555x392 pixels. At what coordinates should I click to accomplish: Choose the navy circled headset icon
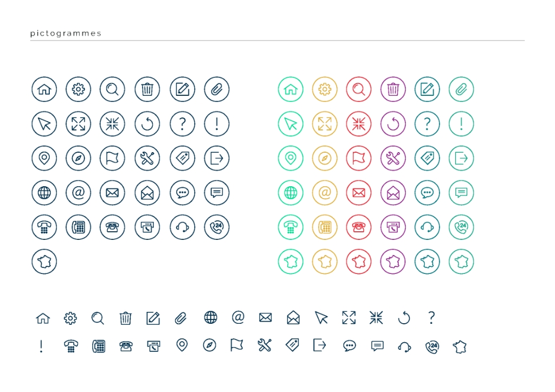click(x=183, y=227)
